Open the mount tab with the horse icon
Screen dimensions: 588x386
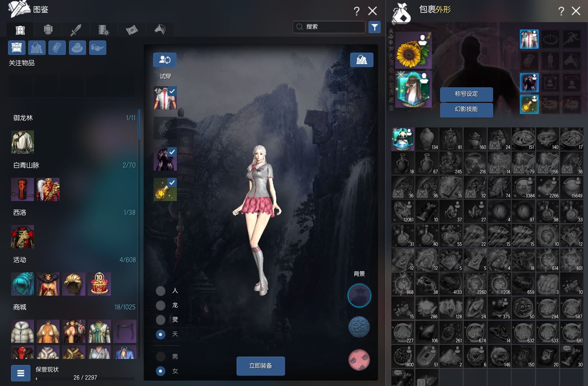tap(160, 29)
